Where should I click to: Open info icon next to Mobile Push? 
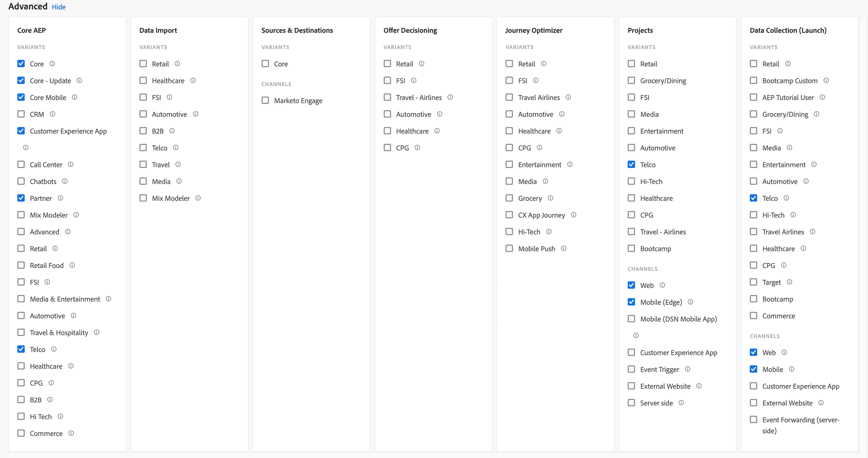coord(563,249)
